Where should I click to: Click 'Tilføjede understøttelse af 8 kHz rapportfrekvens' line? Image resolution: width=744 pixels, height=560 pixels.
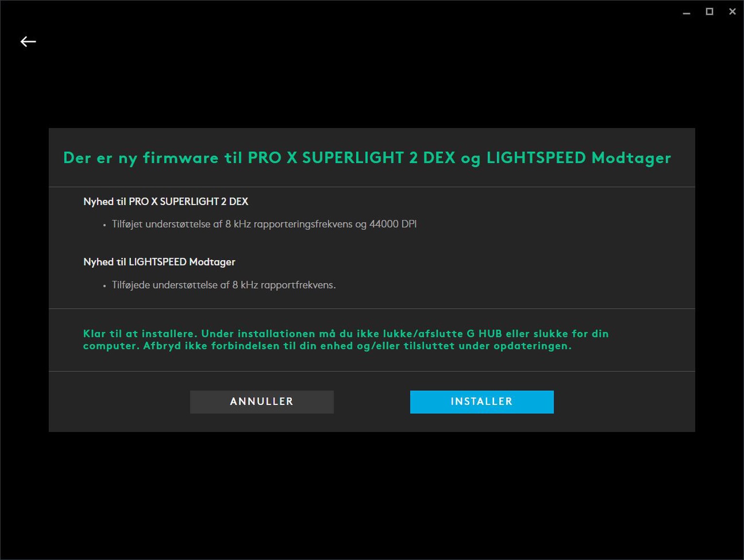(x=224, y=285)
